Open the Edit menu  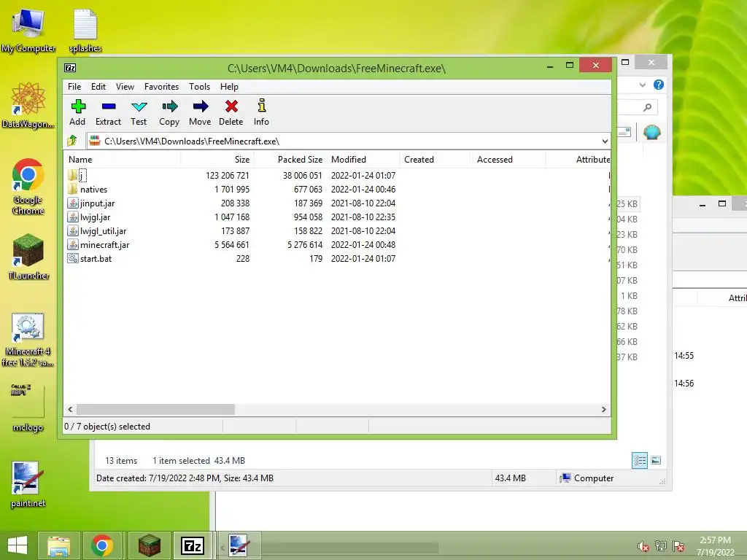(98, 87)
